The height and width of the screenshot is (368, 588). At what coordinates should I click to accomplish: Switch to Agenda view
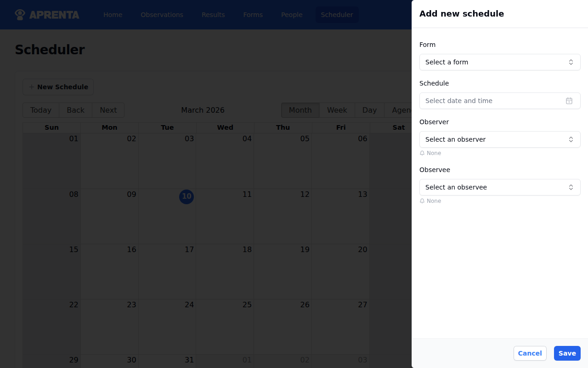point(401,110)
